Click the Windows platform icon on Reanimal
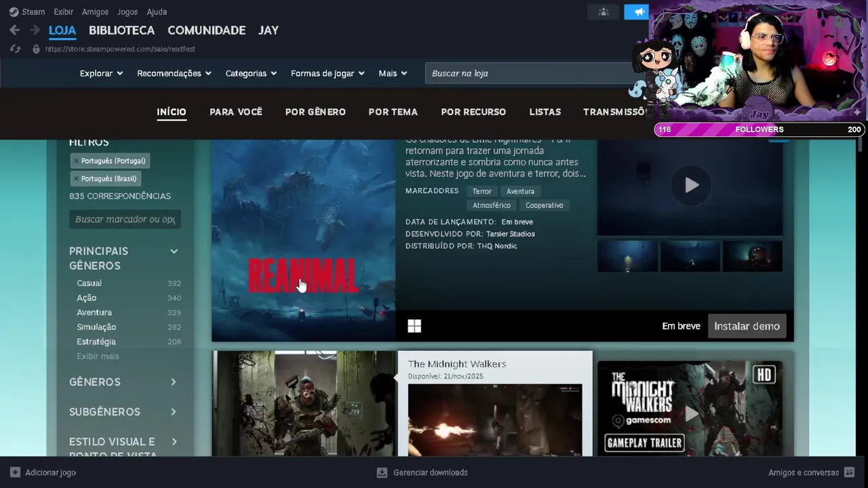This screenshot has width=868, height=488. pyautogui.click(x=414, y=326)
